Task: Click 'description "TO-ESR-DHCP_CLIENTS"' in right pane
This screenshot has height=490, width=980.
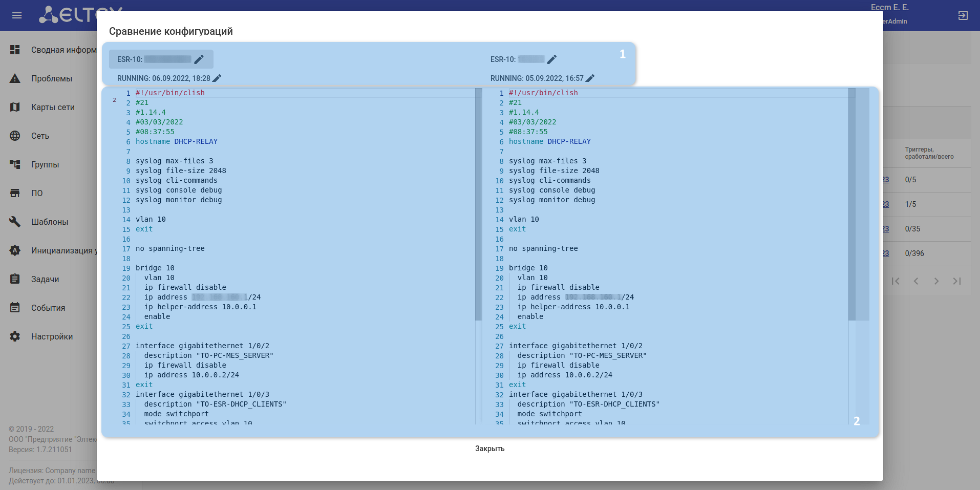Action: [x=588, y=404]
